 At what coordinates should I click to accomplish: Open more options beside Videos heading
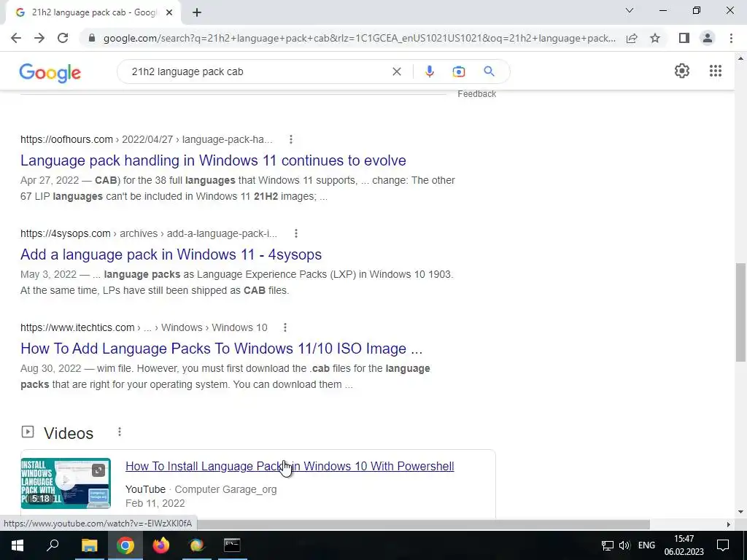120,432
